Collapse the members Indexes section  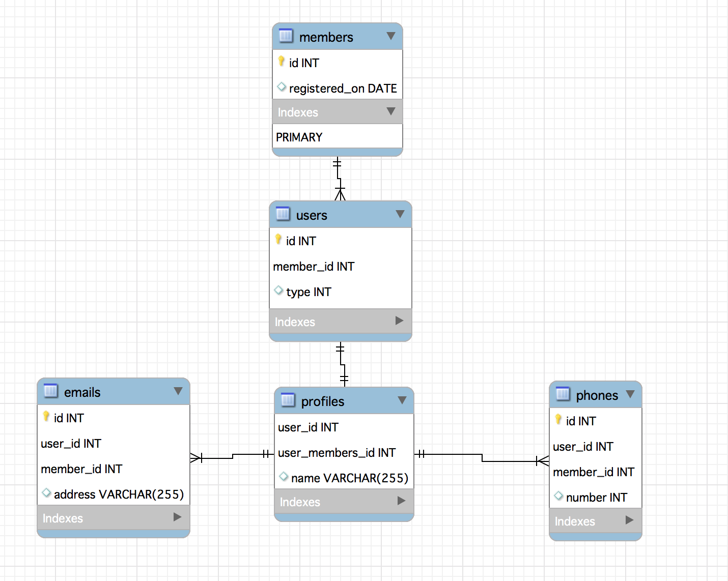point(391,111)
